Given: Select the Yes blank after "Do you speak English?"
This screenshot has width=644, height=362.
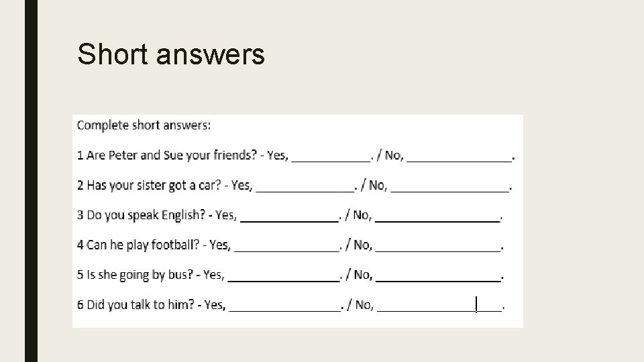Looking at the screenshot, I should point(289,218).
